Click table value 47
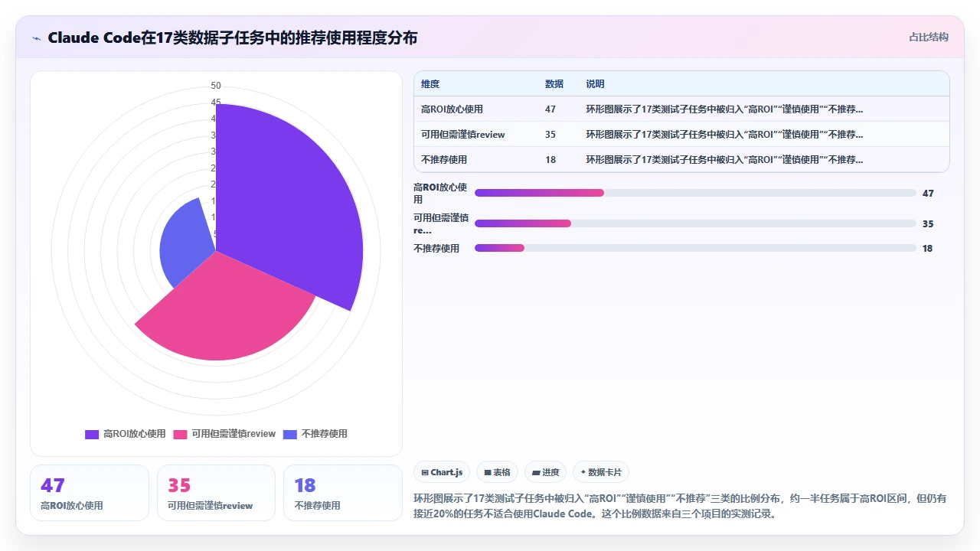This screenshot has width=980, height=551. click(x=550, y=109)
